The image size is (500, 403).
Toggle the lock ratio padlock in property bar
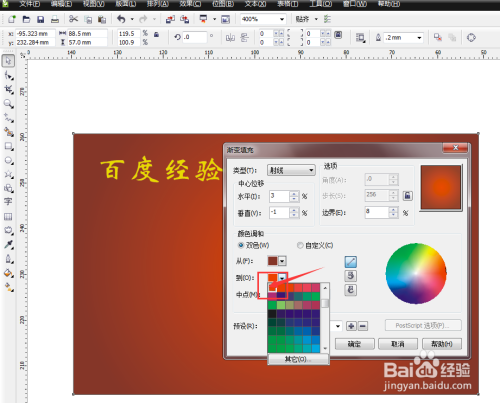(x=156, y=34)
